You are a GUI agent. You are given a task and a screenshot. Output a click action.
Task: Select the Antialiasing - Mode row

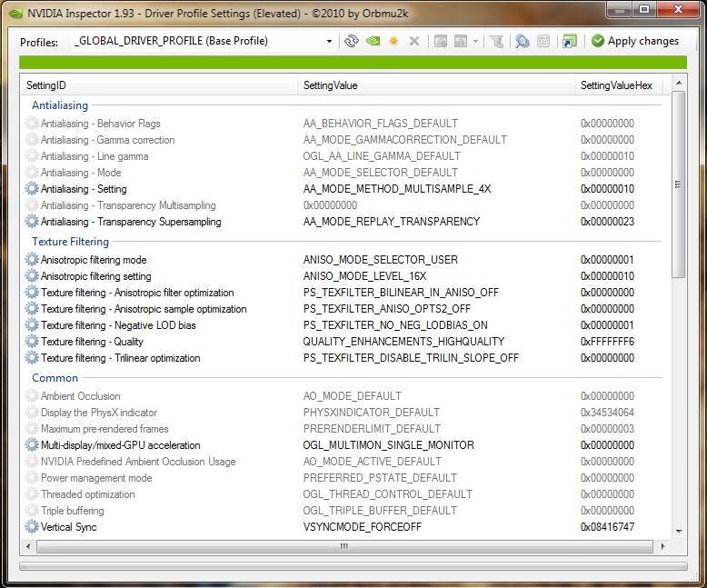pos(342,173)
